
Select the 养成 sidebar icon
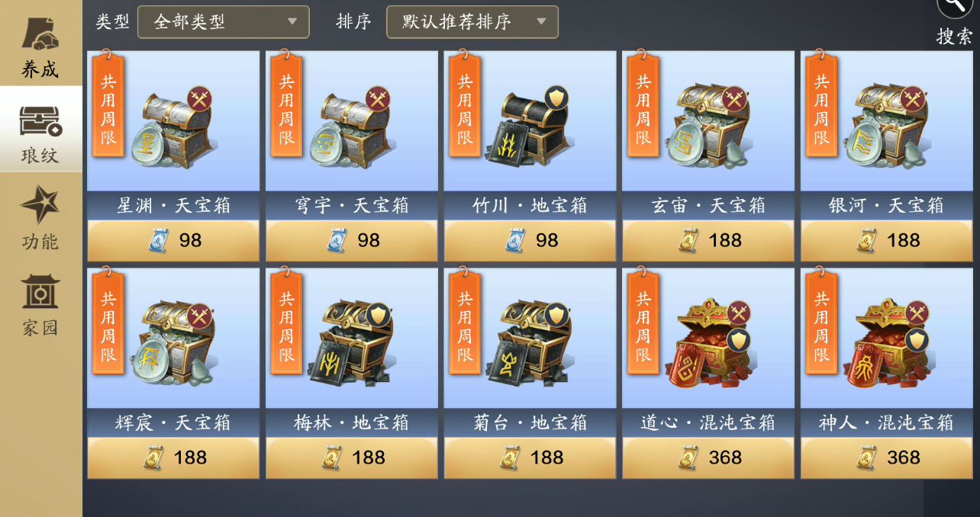point(40,35)
